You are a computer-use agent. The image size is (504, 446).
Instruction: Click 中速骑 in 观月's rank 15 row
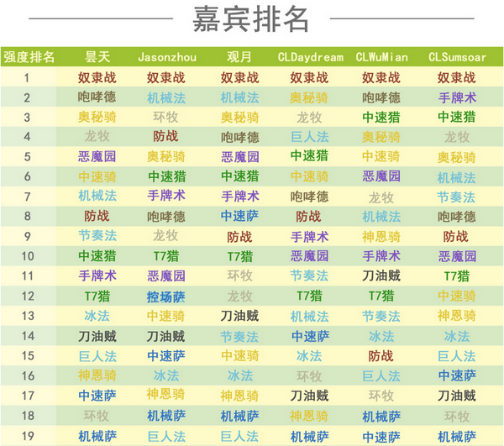(x=239, y=355)
